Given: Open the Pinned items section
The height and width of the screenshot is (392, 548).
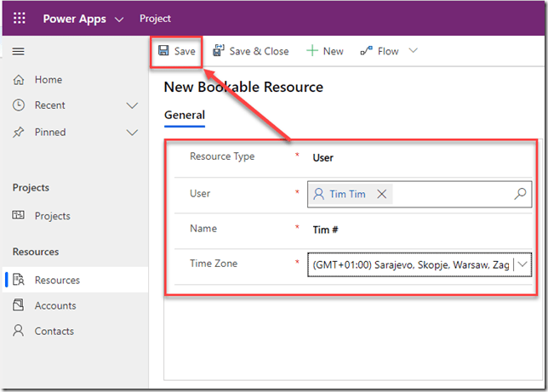Looking at the screenshot, I should (49, 132).
